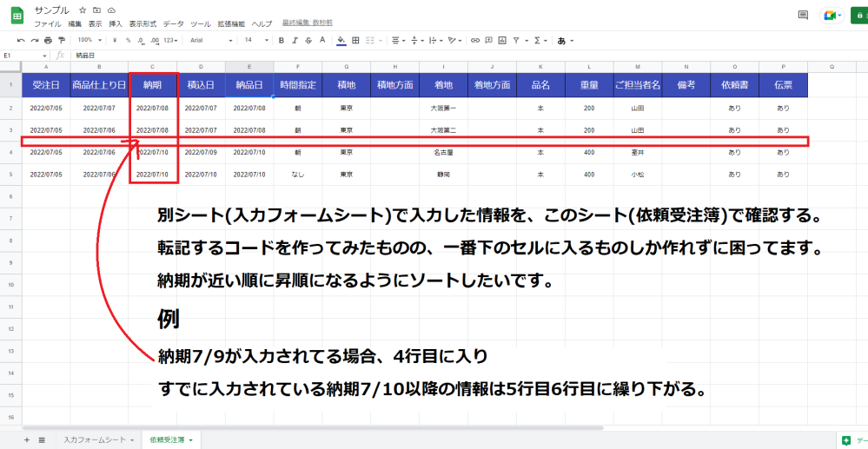The height and width of the screenshot is (449, 868).
Task: Activate the paint format tool
Action: (61, 41)
